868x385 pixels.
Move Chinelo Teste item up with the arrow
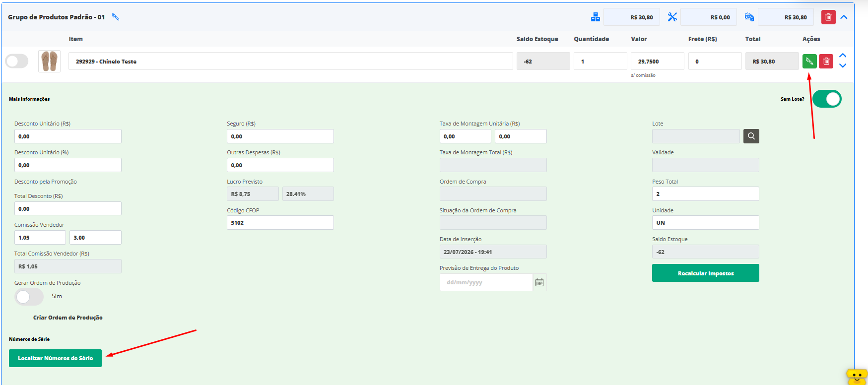(x=843, y=56)
